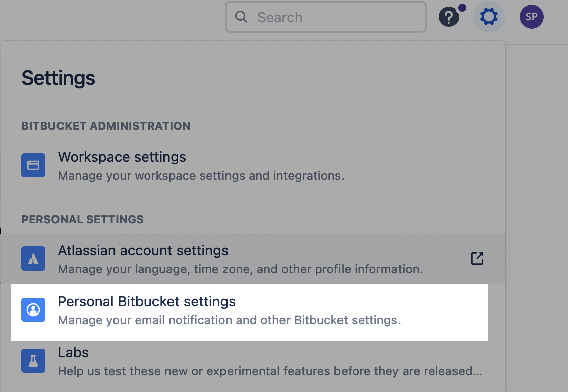Select Atlassian account settings menu item
Image resolution: width=568 pixels, height=392 pixels.
143,250
